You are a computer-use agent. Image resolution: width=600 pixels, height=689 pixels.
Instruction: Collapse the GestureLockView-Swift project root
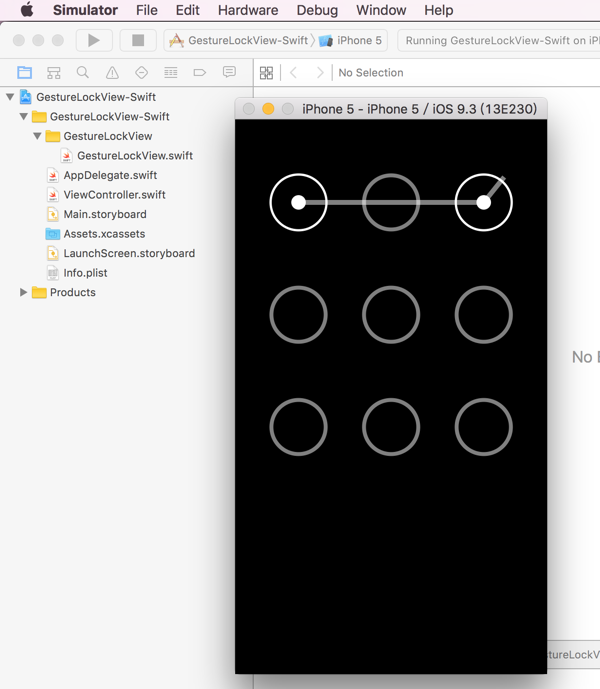point(10,97)
